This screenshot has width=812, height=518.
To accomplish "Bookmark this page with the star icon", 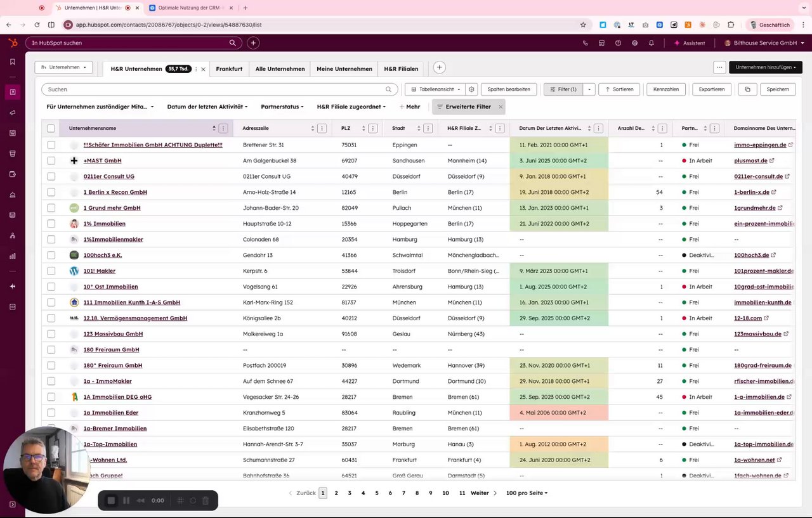I will point(583,25).
